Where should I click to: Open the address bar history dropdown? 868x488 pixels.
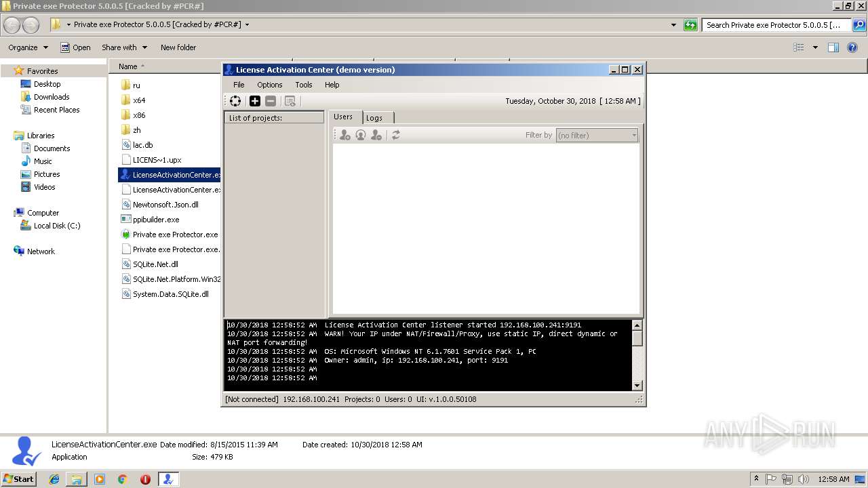pos(673,25)
